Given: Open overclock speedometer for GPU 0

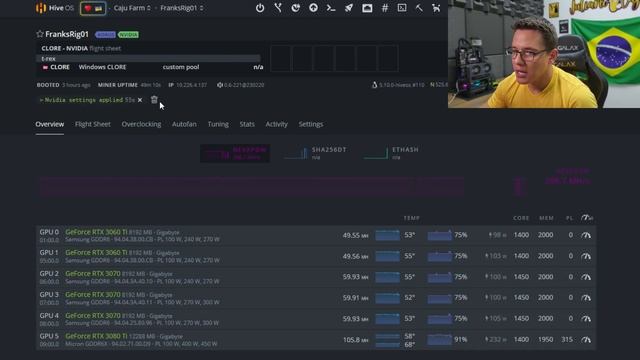Looking at the screenshot, I should (x=586, y=235).
